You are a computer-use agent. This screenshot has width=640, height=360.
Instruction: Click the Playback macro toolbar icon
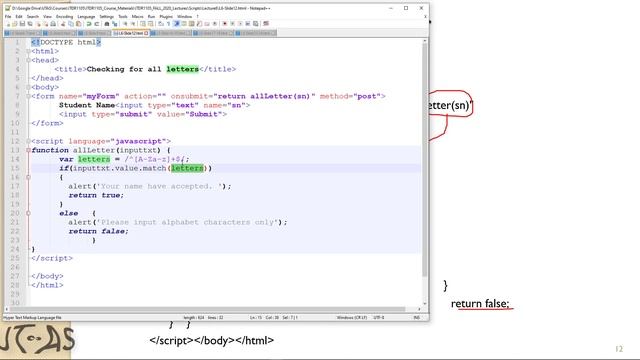(241, 24)
